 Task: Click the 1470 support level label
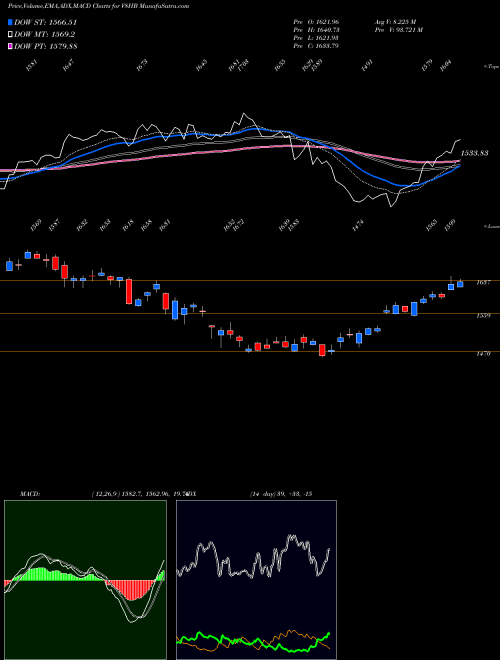tap(483, 354)
